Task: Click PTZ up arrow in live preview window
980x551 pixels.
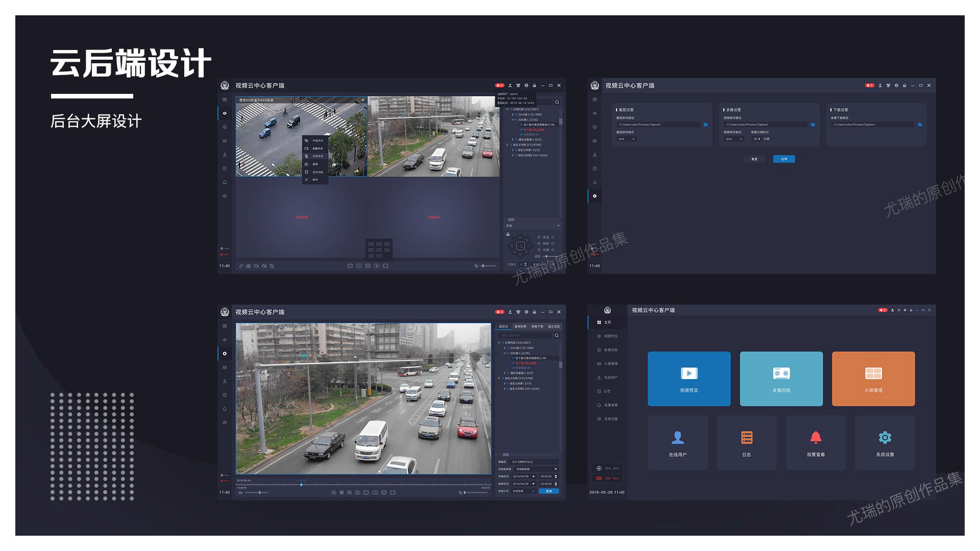Action: tap(520, 238)
